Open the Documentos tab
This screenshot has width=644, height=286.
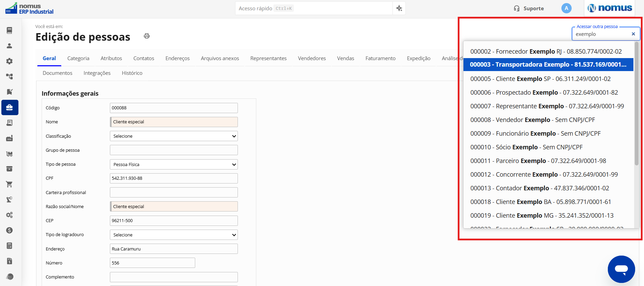(57, 73)
